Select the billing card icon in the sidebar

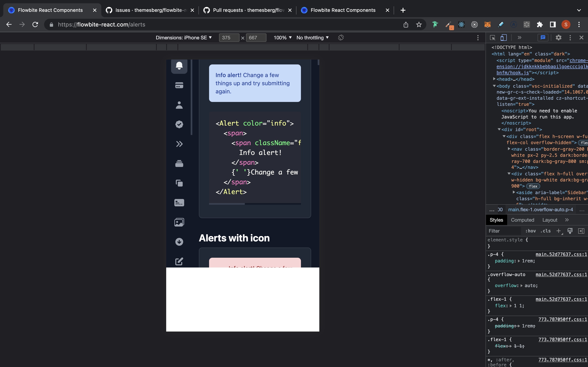(x=179, y=85)
